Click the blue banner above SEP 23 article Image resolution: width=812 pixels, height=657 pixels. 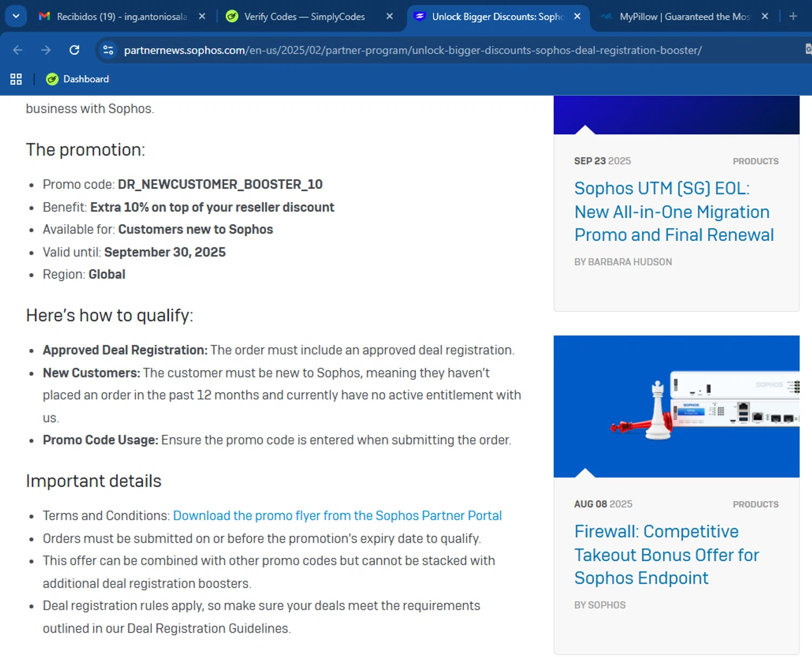click(676, 115)
